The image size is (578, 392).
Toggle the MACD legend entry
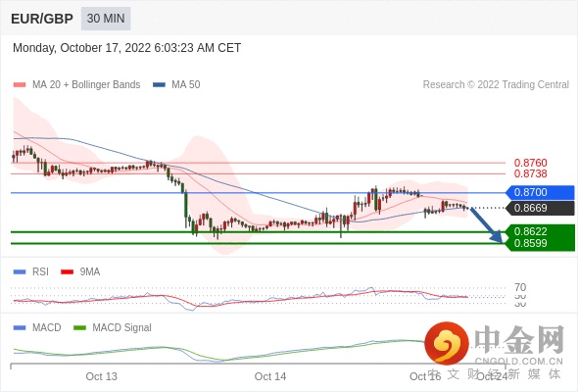pyautogui.click(x=37, y=327)
